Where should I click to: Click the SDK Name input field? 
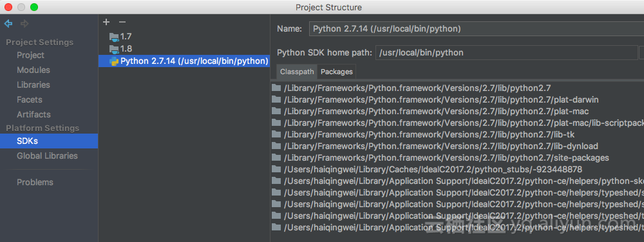click(x=477, y=29)
